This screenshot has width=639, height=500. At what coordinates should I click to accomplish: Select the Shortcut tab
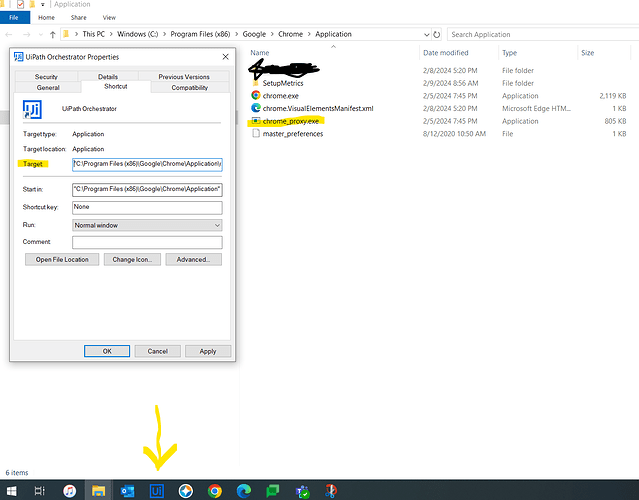[x=116, y=86]
